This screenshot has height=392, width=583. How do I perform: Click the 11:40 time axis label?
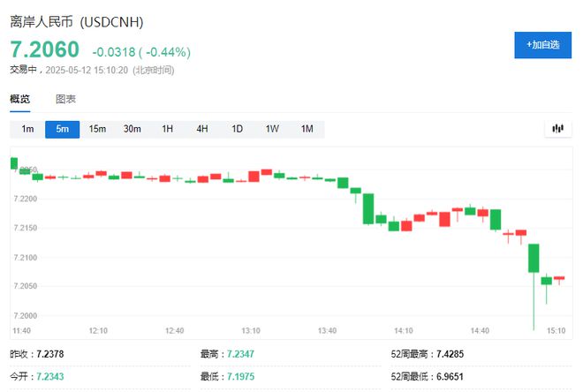coord(21,331)
